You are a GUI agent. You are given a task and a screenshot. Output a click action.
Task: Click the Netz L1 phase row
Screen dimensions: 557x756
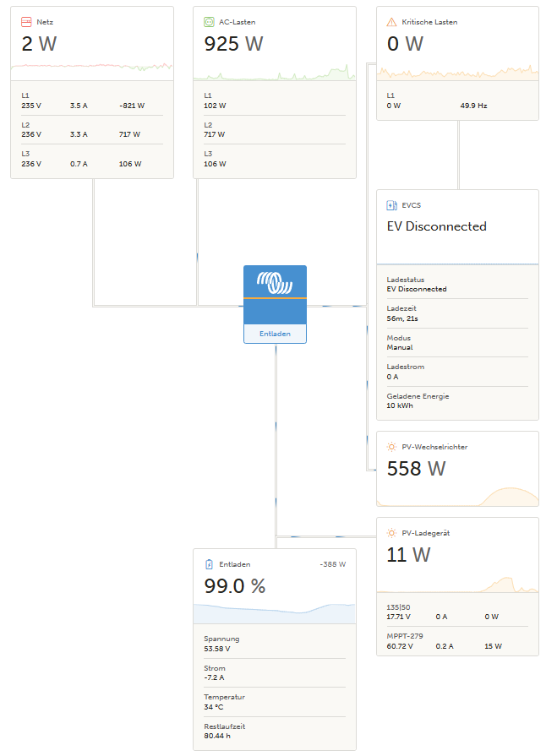coord(91,101)
